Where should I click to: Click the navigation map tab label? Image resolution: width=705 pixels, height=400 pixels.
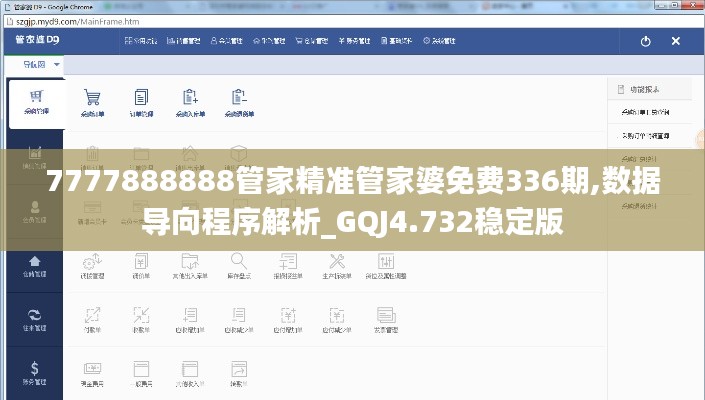pyautogui.click(x=35, y=65)
